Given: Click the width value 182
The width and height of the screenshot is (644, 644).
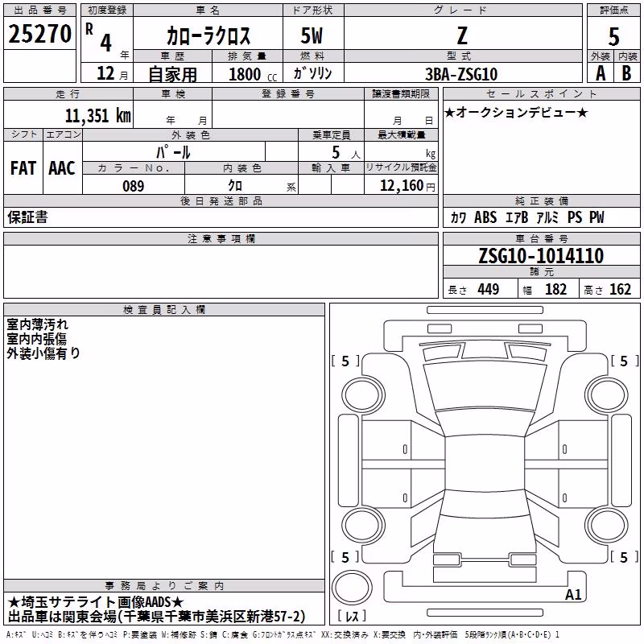Looking at the screenshot, I should point(555,289).
